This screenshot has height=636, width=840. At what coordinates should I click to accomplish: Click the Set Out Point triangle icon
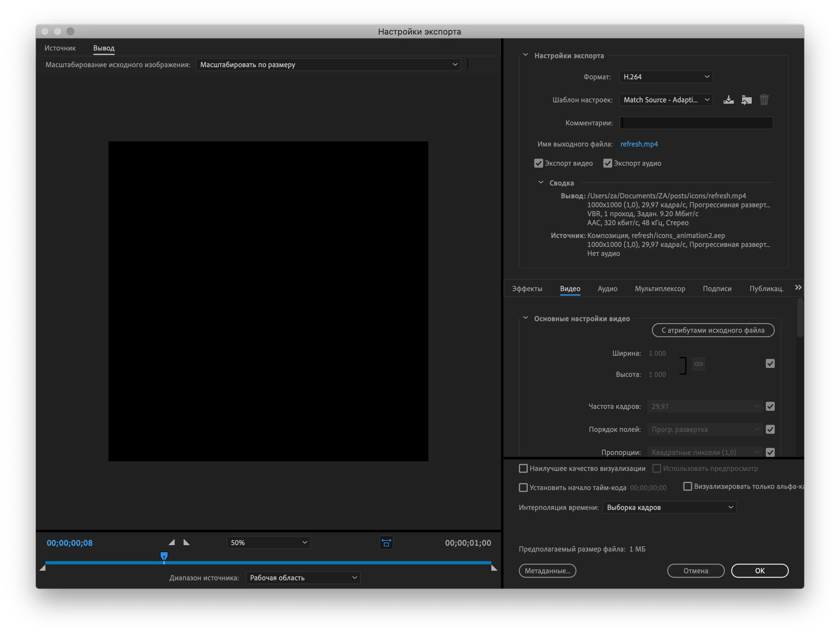click(186, 542)
